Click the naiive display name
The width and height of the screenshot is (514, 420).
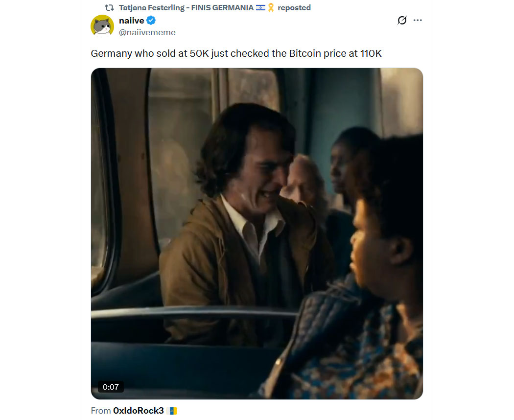click(x=131, y=21)
